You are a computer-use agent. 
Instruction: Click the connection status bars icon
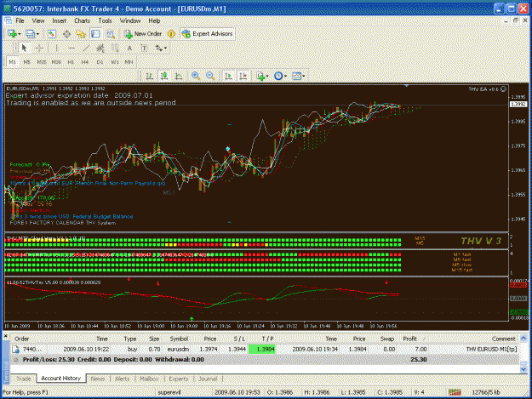click(x=454, y=392)
